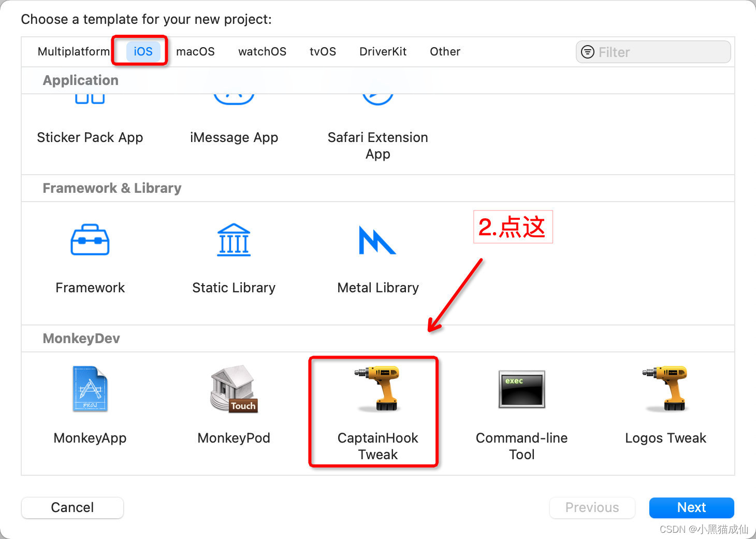Viewport: 756px width, 539px height.
Task: Click the Previous button
Action: (592, 507)
